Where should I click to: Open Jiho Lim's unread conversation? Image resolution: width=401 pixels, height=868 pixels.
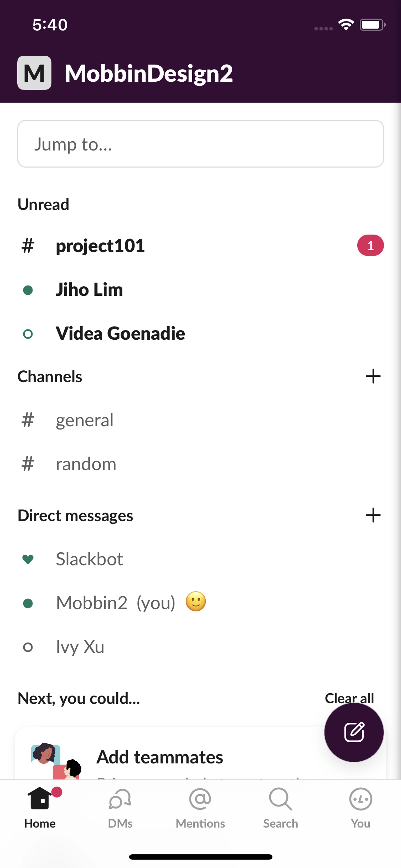pyautogui.click(x=89, y=290)
